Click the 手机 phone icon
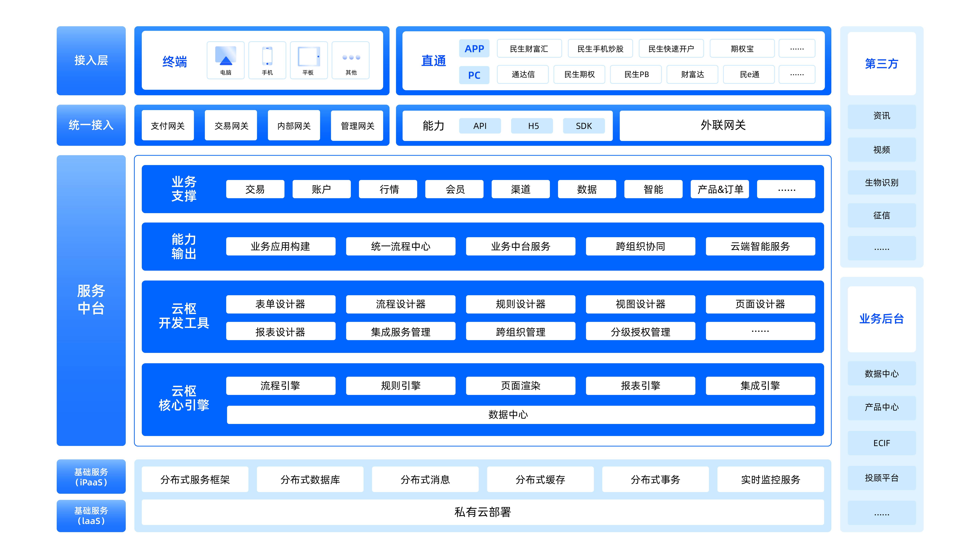Viewport: 980px width, 551px height. (267, 56)
